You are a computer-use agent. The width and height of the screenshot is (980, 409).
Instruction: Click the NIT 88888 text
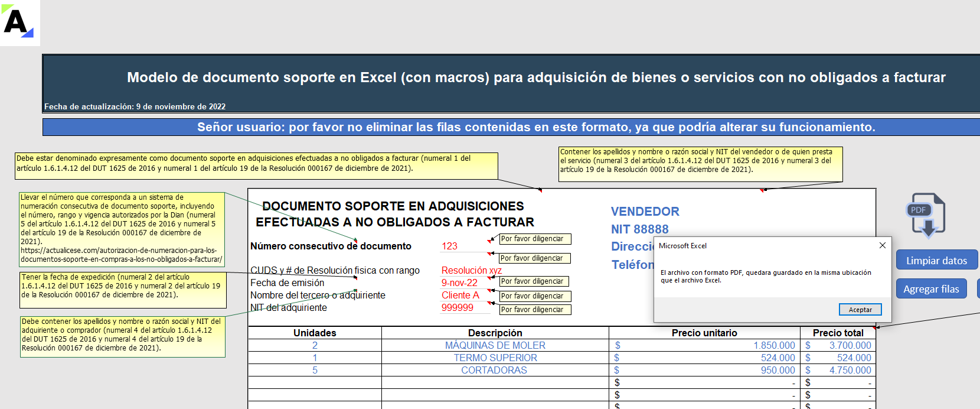click(x=640, y=229)
